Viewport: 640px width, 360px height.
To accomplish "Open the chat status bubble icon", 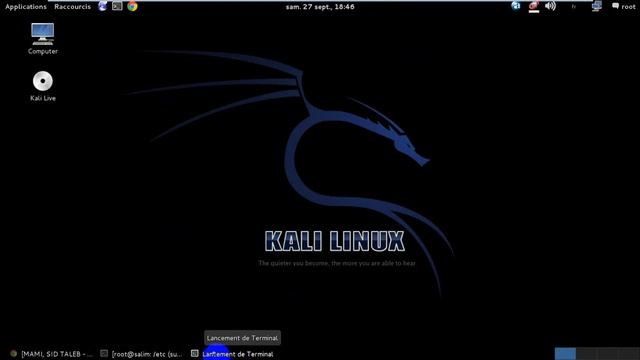I will click(x=616, y=6).
